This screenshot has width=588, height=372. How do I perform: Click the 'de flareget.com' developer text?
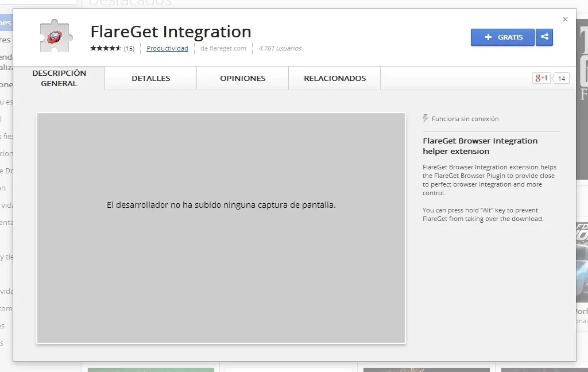coord(223,48)
